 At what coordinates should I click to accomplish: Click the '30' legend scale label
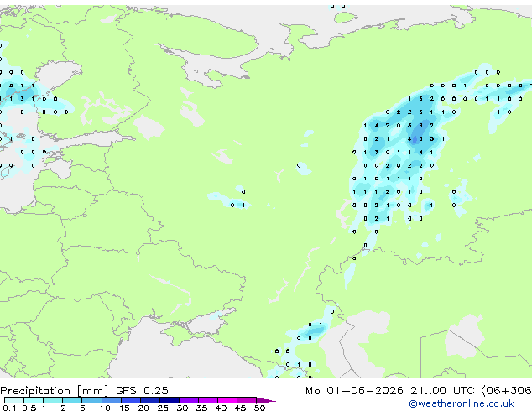point(182,408)
